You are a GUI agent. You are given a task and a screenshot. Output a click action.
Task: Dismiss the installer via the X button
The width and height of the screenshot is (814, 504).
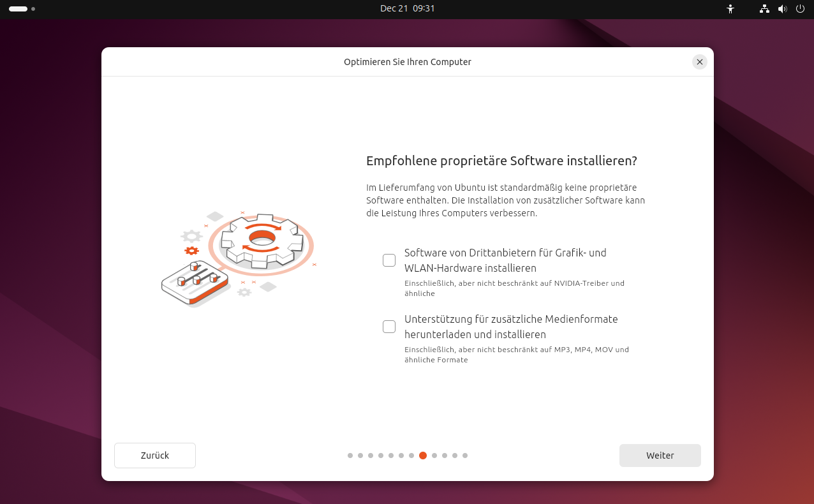[699, 61]
